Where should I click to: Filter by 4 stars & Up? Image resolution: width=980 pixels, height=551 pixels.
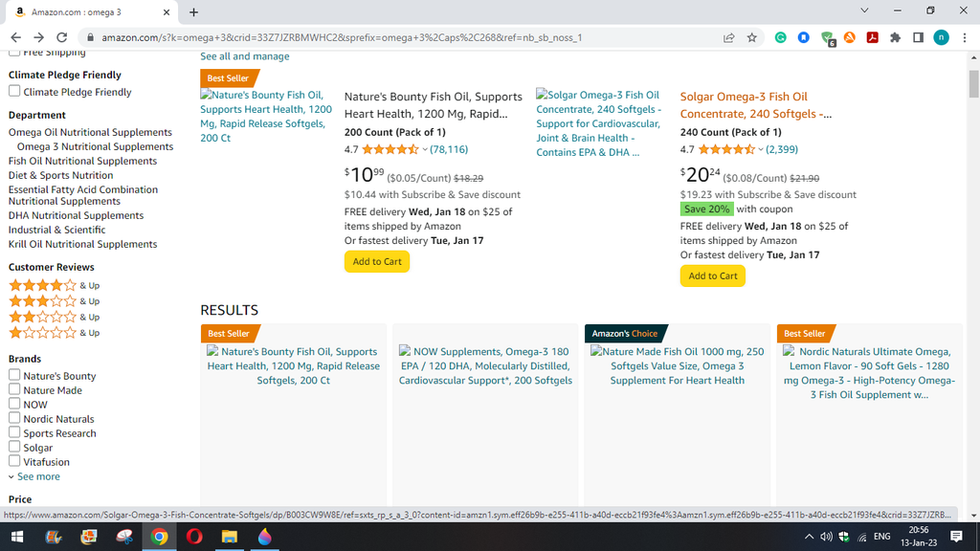54,285
